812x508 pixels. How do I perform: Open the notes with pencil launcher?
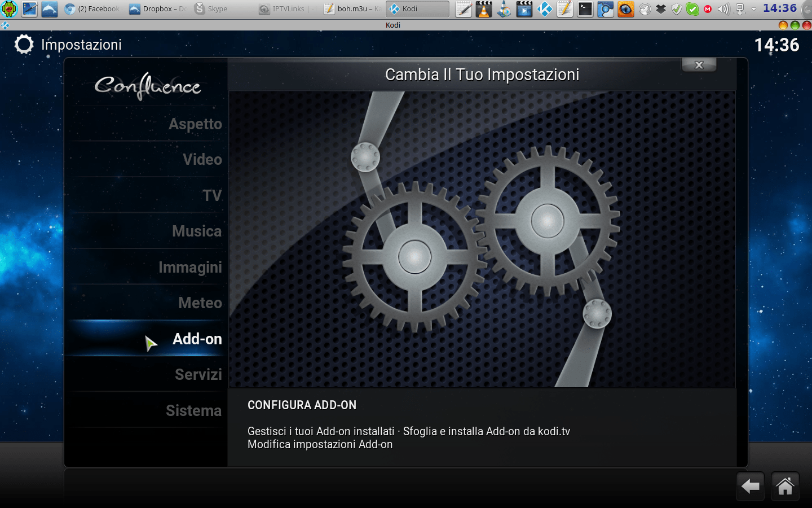point(565,8)
